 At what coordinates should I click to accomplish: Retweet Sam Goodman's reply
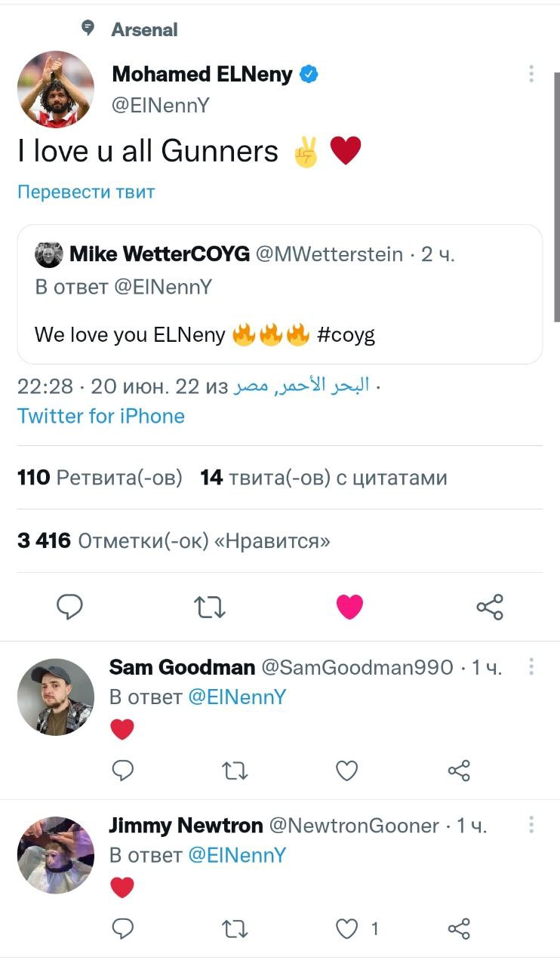coord(235,770)
